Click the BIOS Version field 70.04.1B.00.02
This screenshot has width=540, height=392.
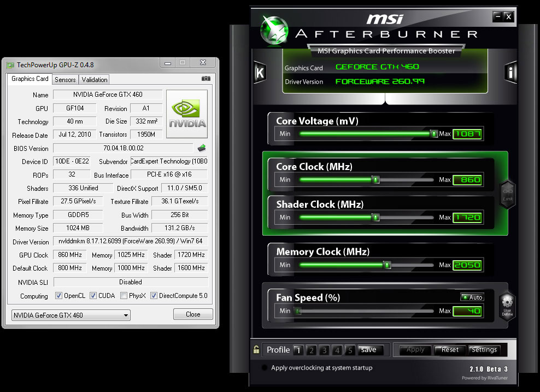coord(124,148)
